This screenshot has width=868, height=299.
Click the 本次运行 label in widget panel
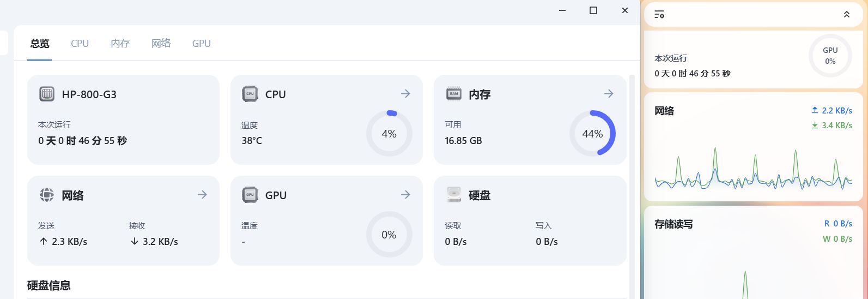[671, 58]
